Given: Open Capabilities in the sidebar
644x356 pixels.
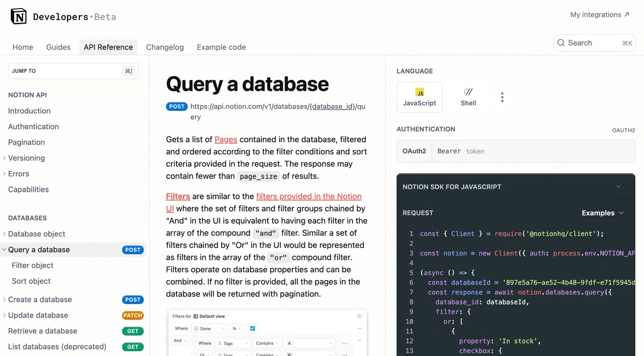Looking at the screenshot, I should [28, 189].
